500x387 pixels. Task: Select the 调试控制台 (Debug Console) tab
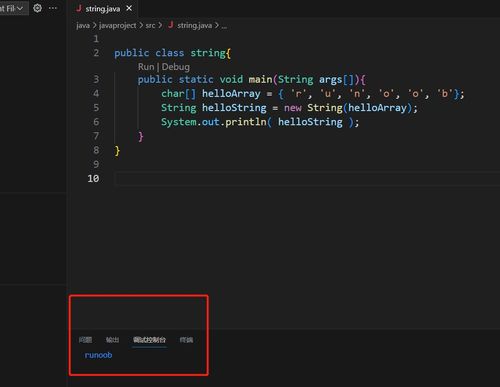tap(149, 340)
